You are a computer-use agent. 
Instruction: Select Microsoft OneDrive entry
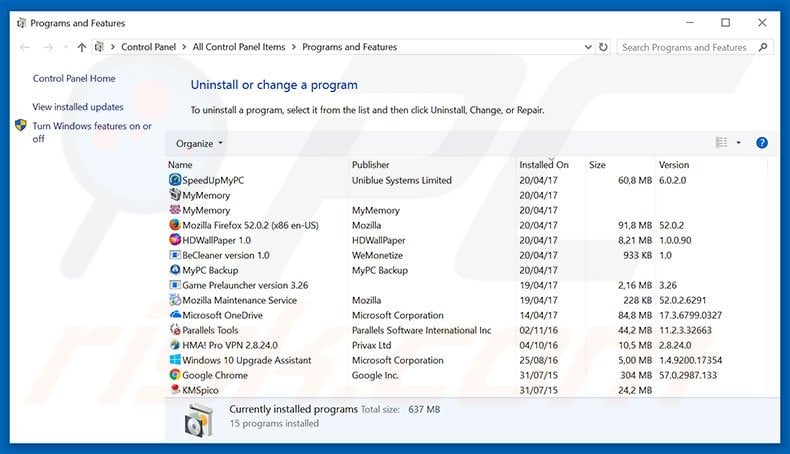223,315
